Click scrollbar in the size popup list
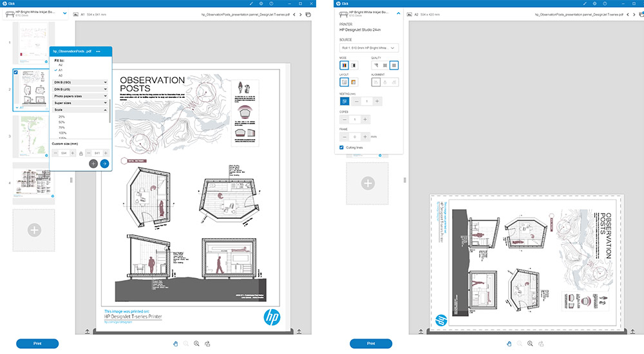 click(x=109, y=110)
